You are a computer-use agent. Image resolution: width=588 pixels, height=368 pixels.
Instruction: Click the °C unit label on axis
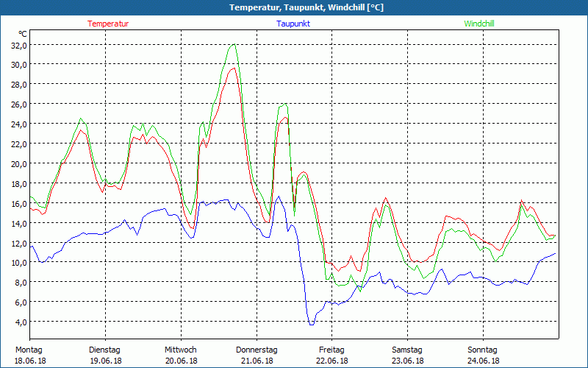pos(23,34)
